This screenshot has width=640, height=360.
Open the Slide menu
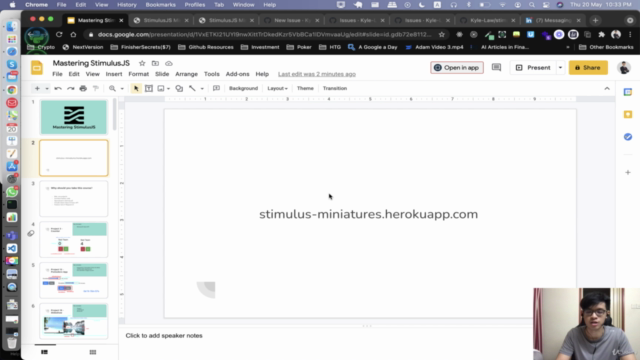[x=162, y=74]
